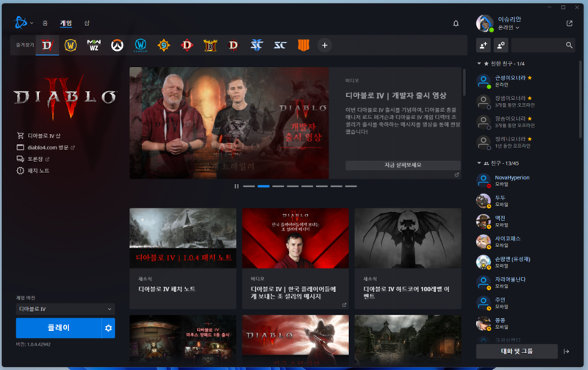Select the StarCraft II game icon

(257, 46)
